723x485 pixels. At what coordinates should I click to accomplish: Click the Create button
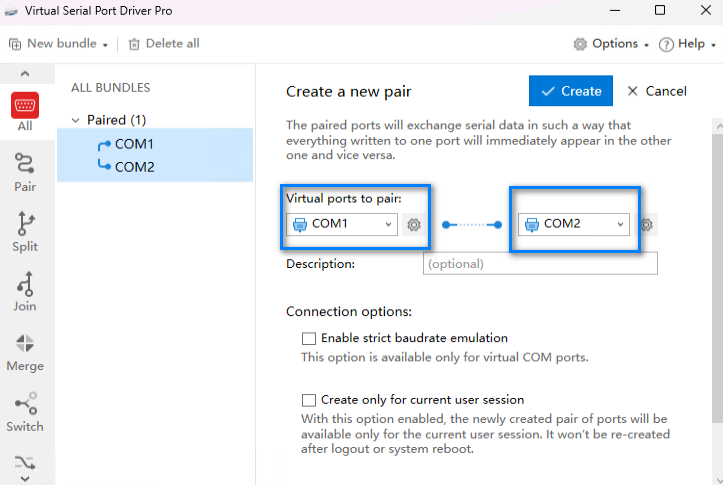click(571, 91)
